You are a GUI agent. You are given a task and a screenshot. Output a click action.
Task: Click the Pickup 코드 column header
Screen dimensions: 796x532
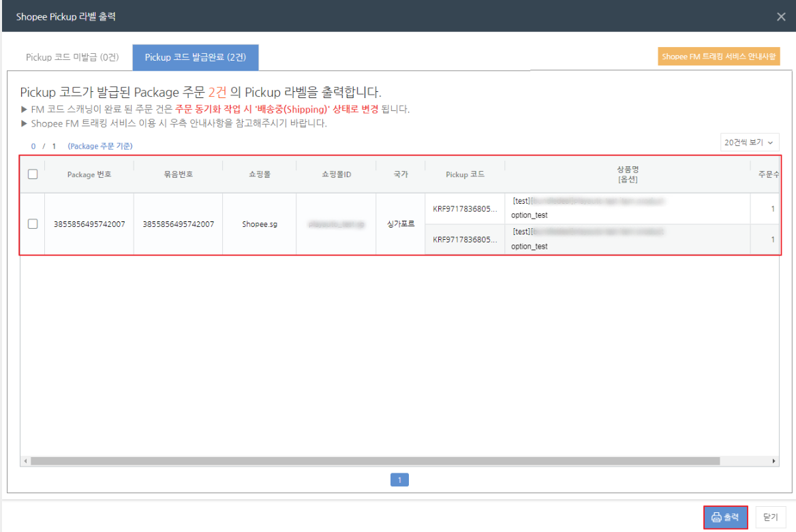(465, 174)
